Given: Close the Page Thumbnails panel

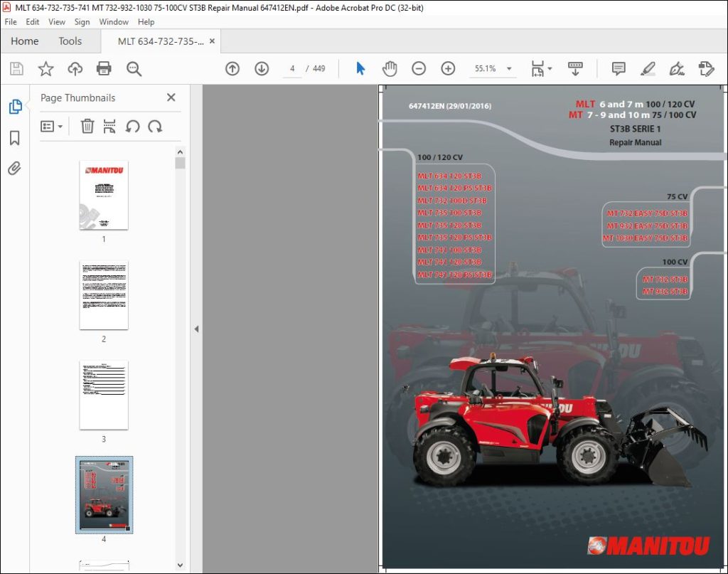Looking at the screenshot, I should (171, 97).
